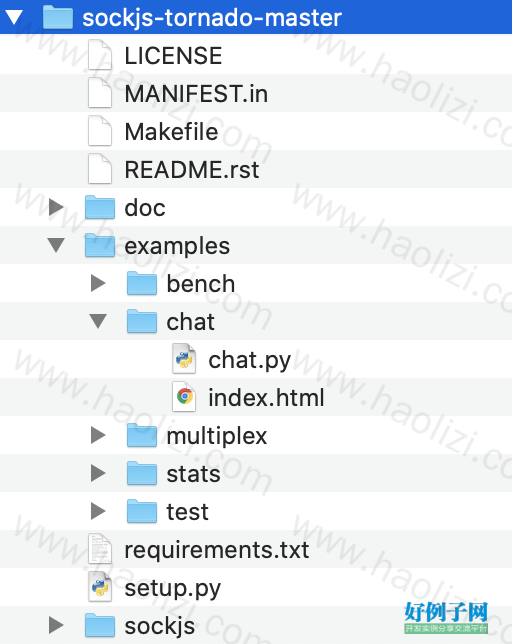Collapse the chat folder disclosure triangle
The image size is (512, 644).
[98, 321]
